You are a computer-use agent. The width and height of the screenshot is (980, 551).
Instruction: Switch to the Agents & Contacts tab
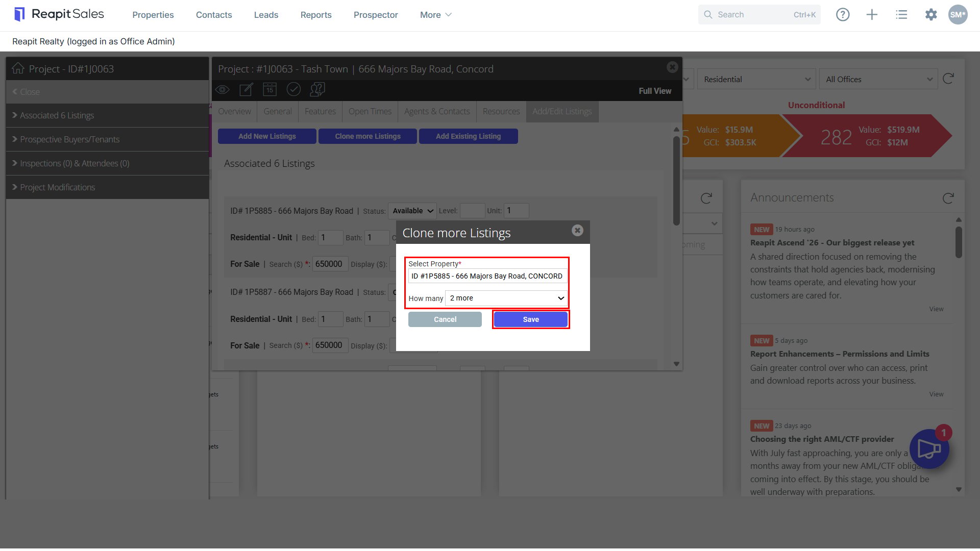click(x=437, y=111)
